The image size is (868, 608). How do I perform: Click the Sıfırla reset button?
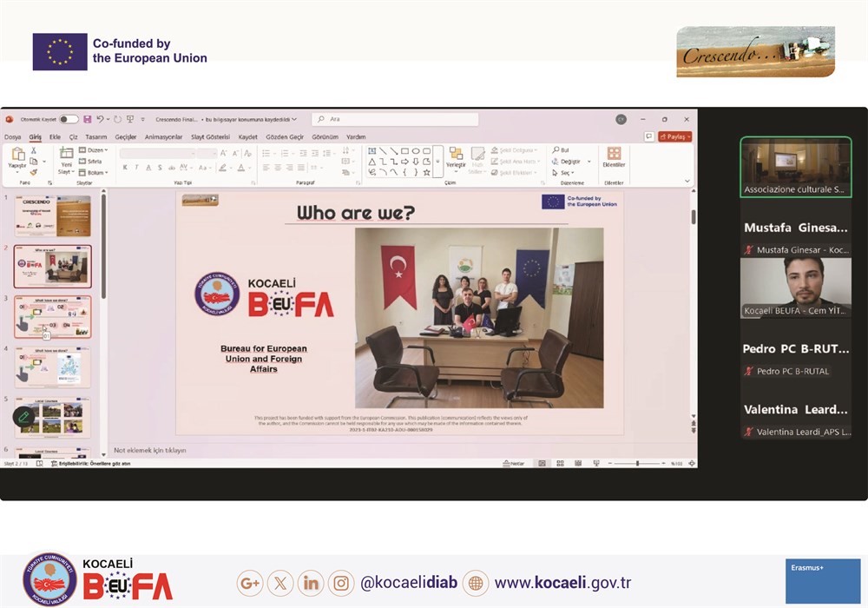[90, 162]
